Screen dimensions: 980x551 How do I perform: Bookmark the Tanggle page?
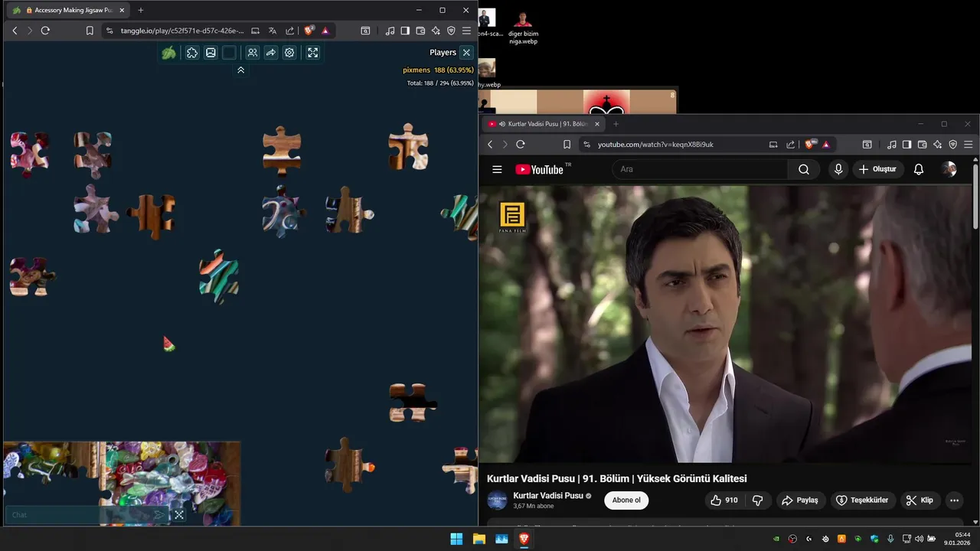coord(90,31)
